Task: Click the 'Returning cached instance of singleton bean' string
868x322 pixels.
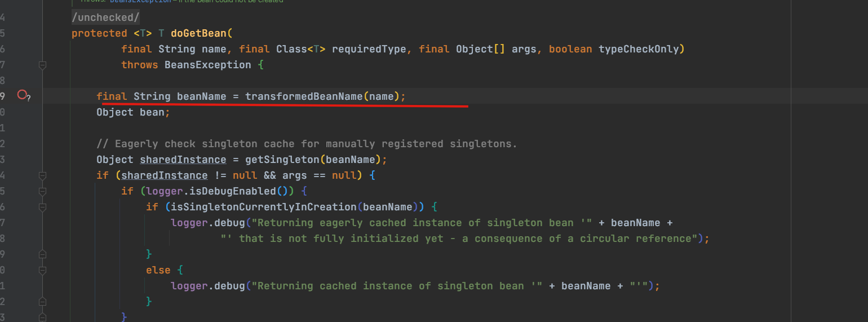Action: [x=397, y=286]
